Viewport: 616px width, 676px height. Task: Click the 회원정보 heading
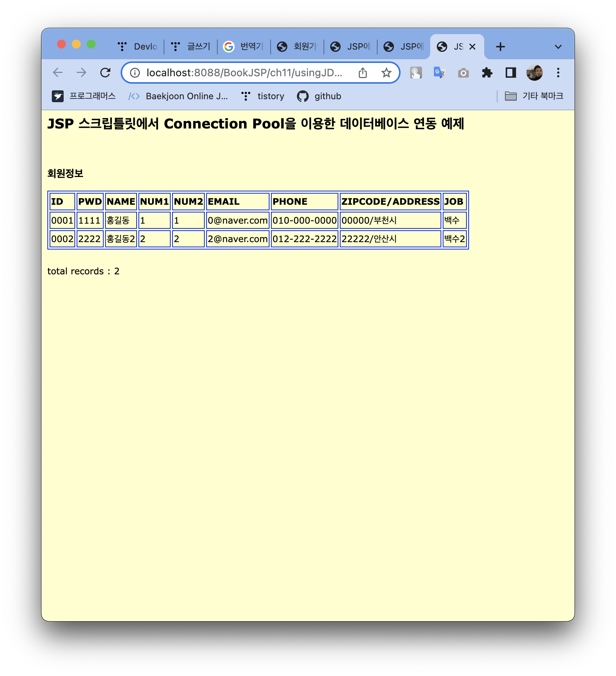tap(66, 173)
